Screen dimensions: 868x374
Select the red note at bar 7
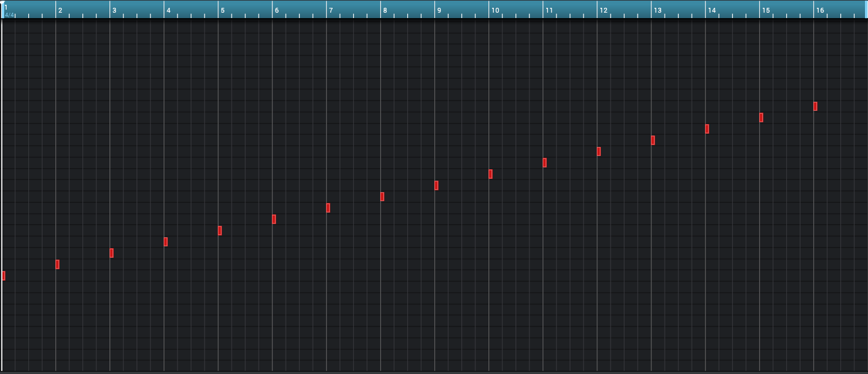(328, 208)
